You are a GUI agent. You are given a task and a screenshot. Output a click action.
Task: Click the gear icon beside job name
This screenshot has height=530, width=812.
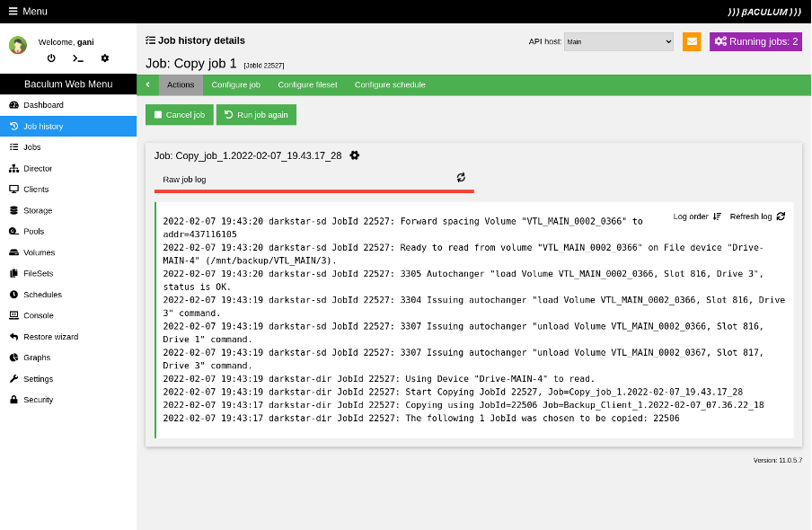[x=355, y=155]
